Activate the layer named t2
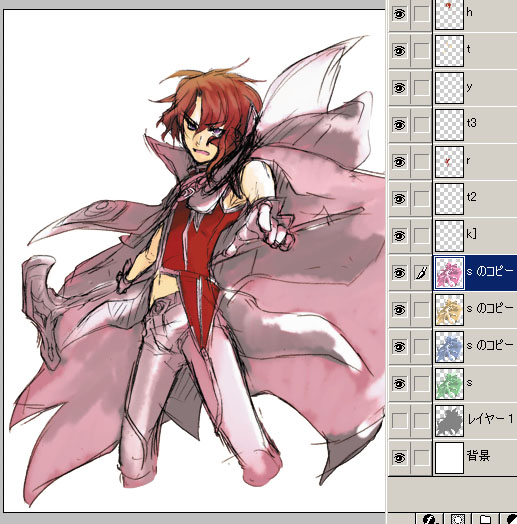Screen dimensions: 517x524 click(x=471, y=197)
